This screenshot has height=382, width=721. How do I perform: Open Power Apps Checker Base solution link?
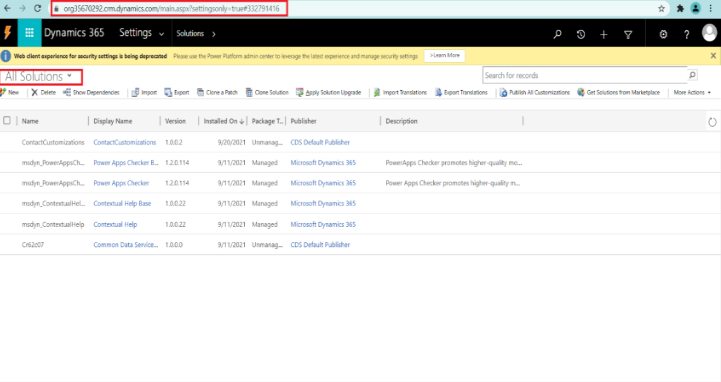pyautogui.click(x=126, y=163)
